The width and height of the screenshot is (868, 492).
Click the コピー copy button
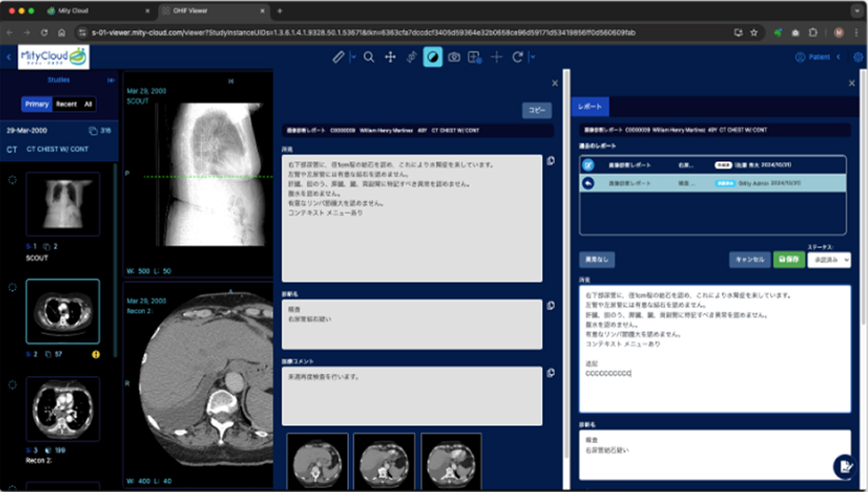pyautogui.click(x=536, y=110)
